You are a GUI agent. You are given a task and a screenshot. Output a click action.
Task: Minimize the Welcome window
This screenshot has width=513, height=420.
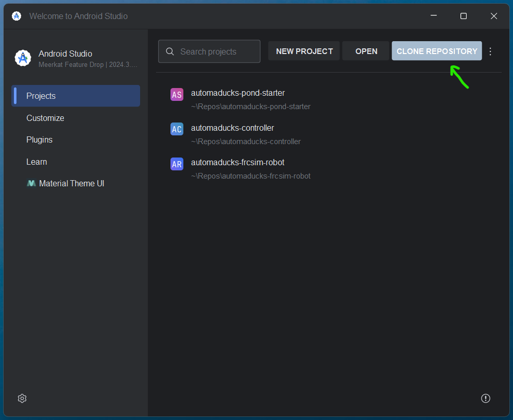tap(434, 15)
